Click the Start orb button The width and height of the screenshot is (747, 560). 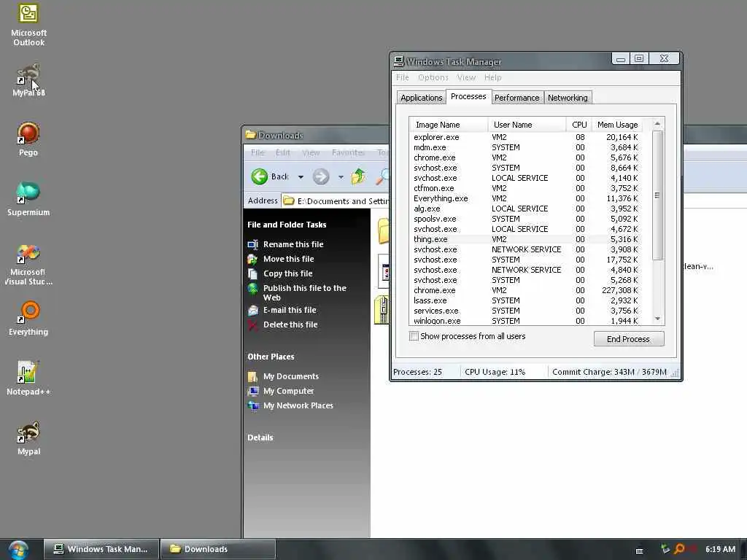[18, 549]
